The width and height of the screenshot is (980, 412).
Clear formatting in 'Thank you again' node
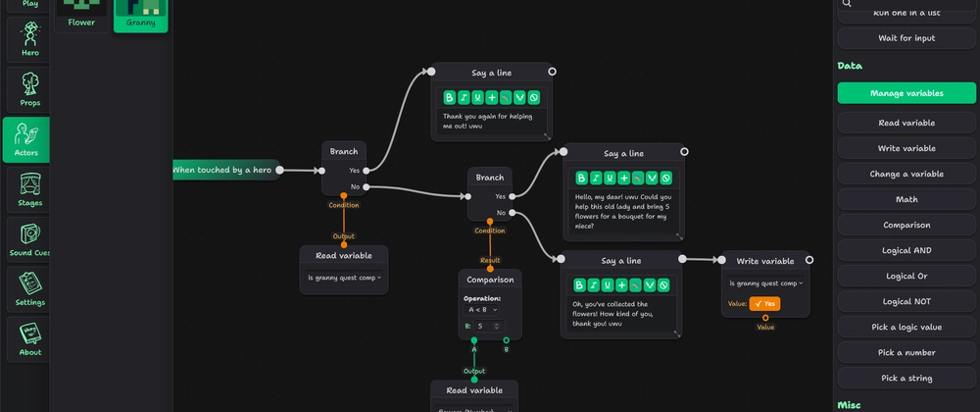pos(534,97)
